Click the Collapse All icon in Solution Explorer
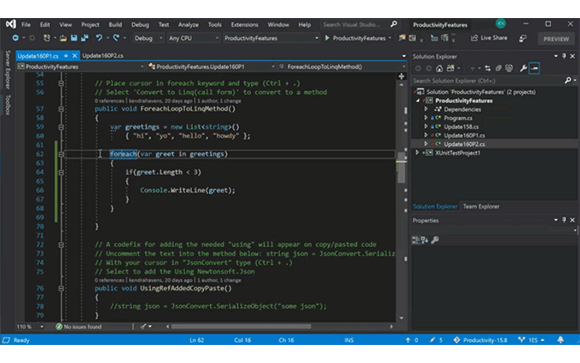The width and height of the screenshot is (580, 363). (x=498, y=68)
